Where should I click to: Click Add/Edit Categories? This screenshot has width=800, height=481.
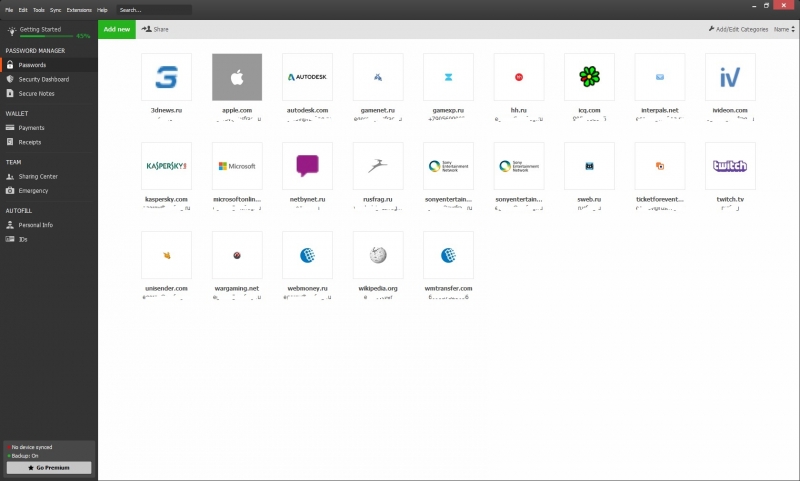[x=738, y=30]
